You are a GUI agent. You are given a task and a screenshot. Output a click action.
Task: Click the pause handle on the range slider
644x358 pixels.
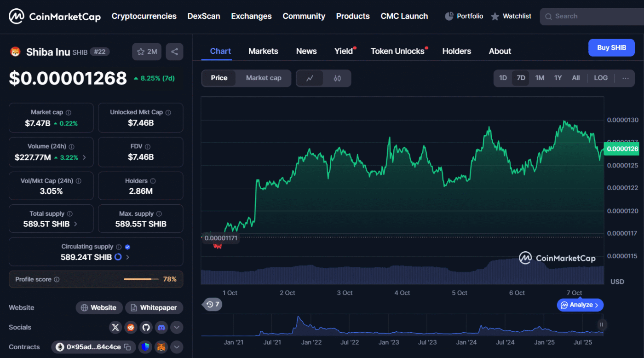(601, 324)
